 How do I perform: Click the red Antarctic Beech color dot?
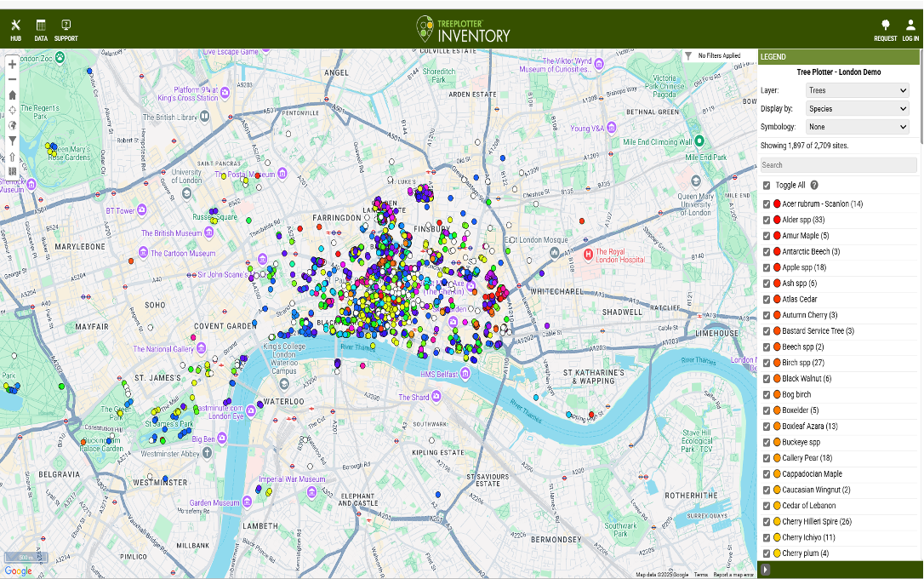pyautogui.click(x=778, y=251)
